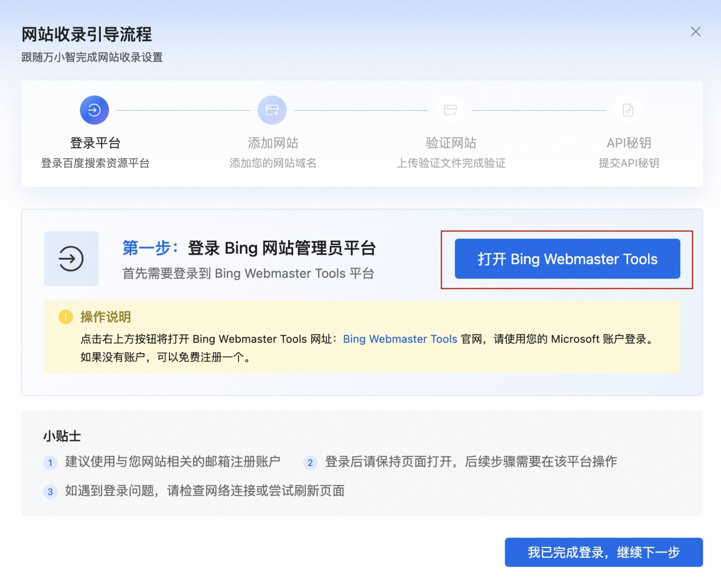Click the yellow warning icon beside 操作说明

click(66, 317)
